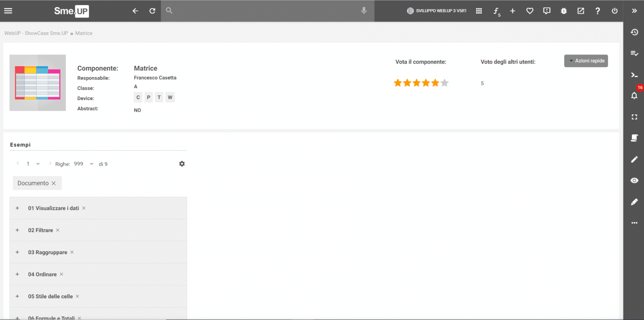The width and height of the screenshot is (644, 320).
Task: Rate component three stars
Action: pos(417,83)
